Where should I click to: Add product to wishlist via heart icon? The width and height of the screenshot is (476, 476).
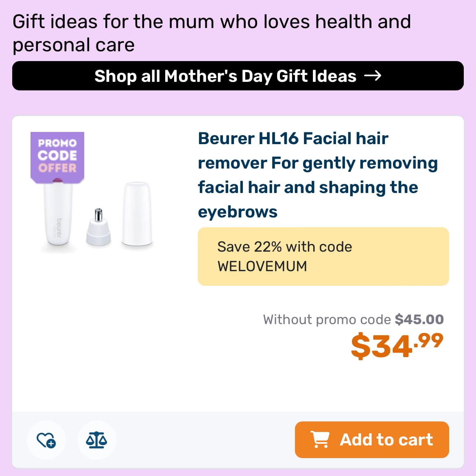pos(46,440)
